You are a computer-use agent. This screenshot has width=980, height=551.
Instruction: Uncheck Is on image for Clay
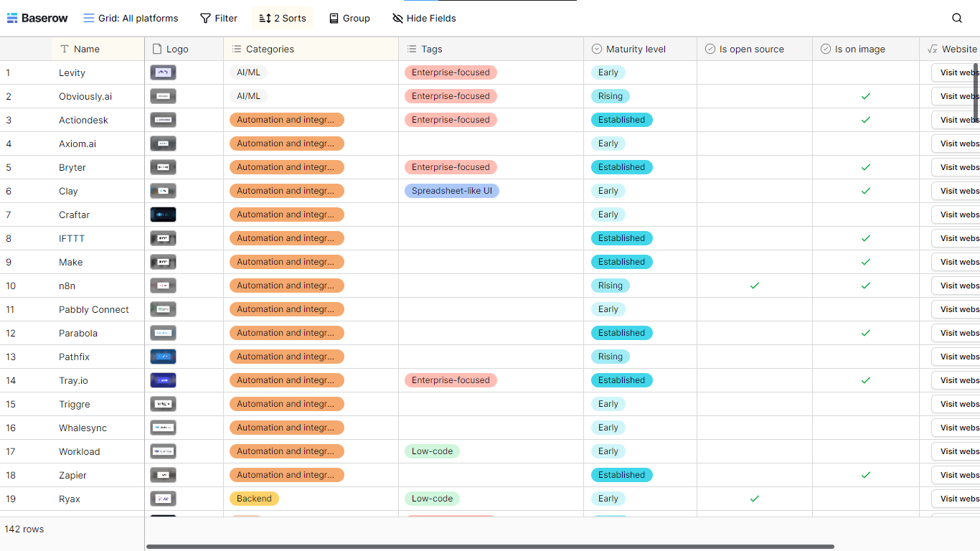point(866,191)
